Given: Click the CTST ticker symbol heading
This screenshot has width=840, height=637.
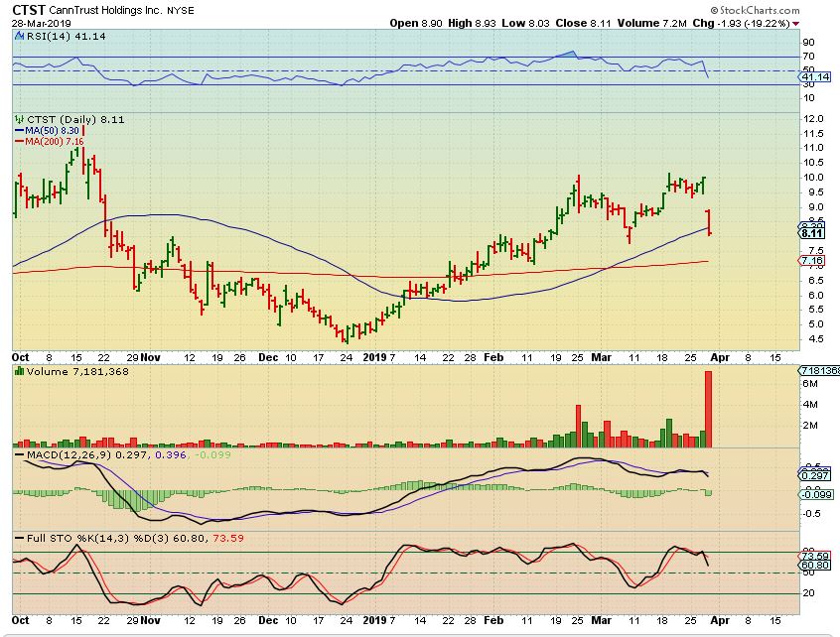Looking at the screenshot, I should coord(29,10).
